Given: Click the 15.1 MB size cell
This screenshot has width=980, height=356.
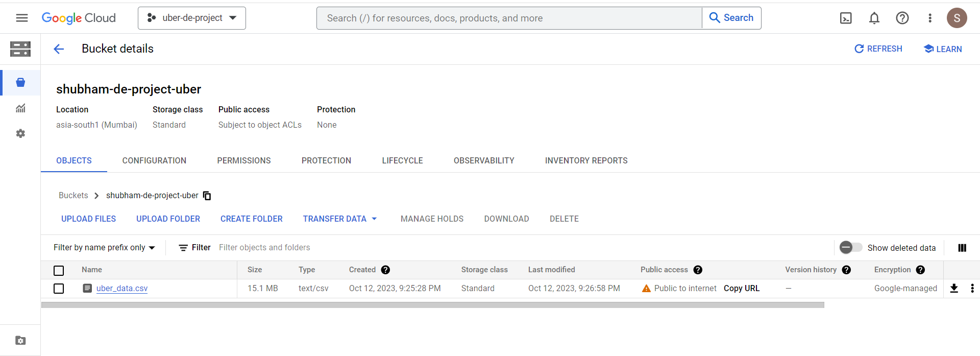Looking at the screenshot, I should (262, 288).
